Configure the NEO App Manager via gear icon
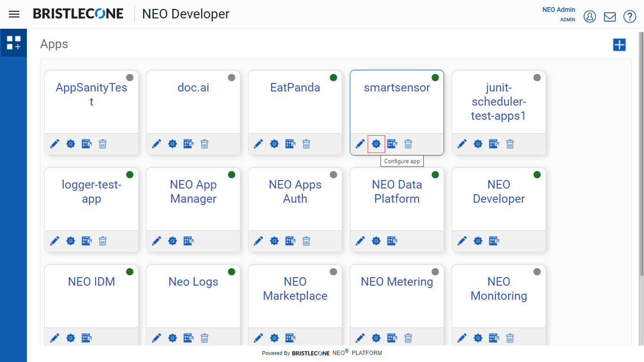 pyautogui.click(x=173, y=241)
